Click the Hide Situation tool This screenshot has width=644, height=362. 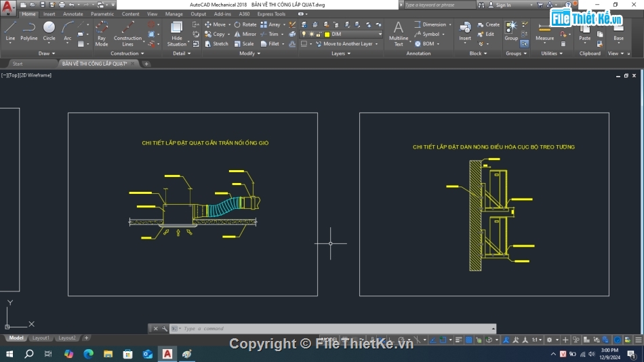pyautogui.click(x=177, y=34)
